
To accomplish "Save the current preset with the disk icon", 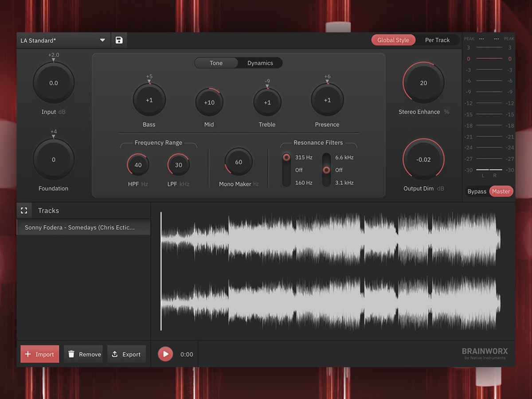I will coord(118,39).
